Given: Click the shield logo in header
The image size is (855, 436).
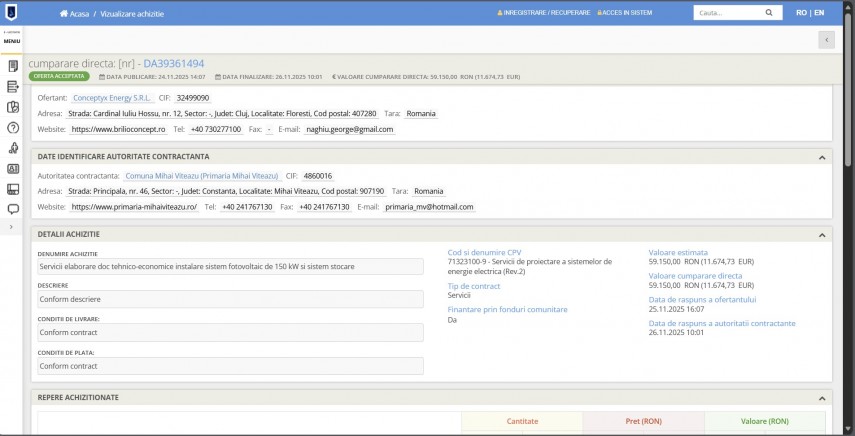Looking at the screenshot, I should pos(13,12).
